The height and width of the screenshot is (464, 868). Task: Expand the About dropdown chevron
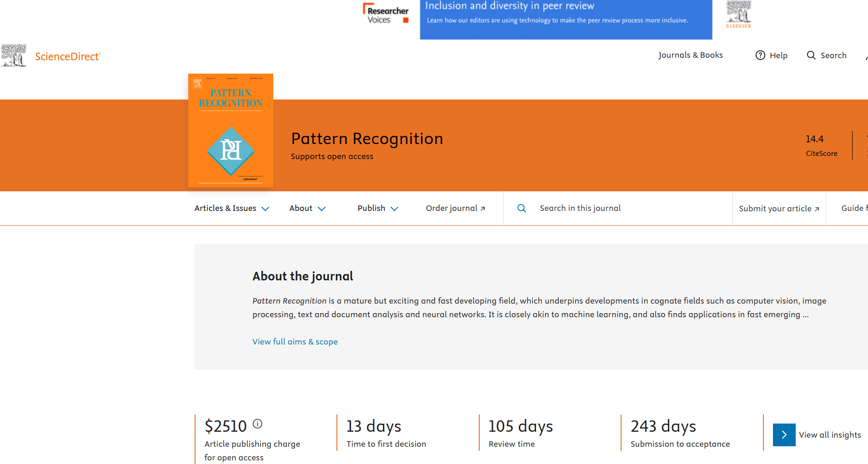(x=321, y=209)
